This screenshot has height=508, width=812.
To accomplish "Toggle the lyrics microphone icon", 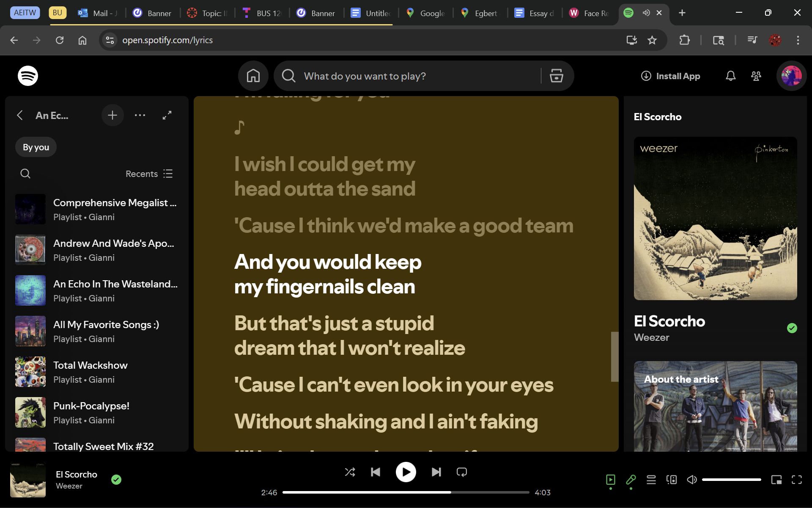I will [x=631, y=480].
